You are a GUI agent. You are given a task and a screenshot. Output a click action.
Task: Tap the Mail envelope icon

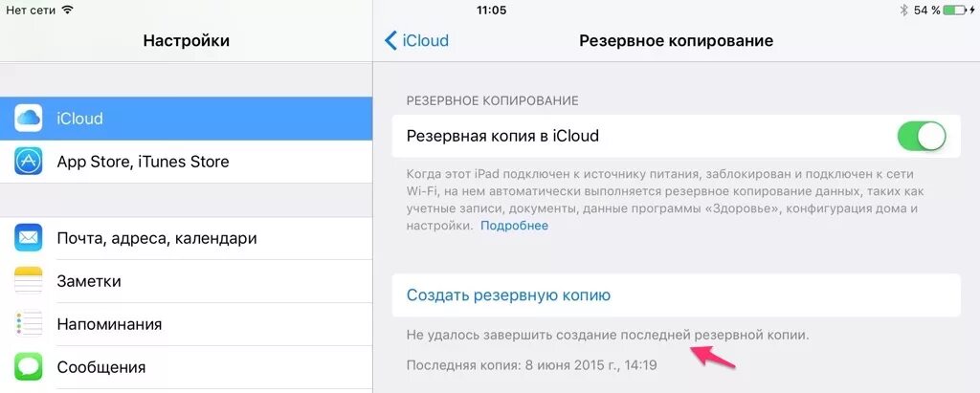[x=28, y=238]
